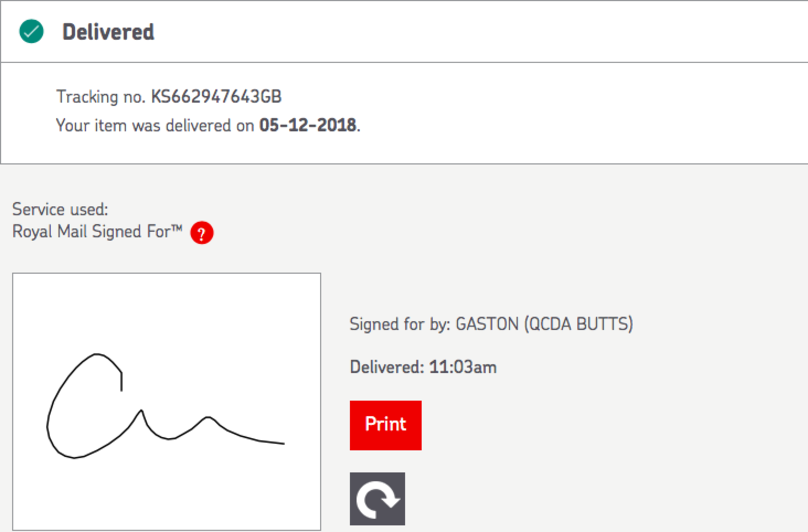Click the Delivered status header bar
Image resolution: width=808 pixels, height=532 pixels.
tap(404, 31)
